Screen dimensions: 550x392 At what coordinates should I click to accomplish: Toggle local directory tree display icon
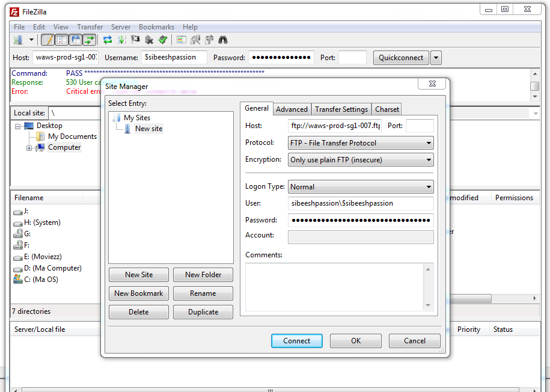click(62, 40)
